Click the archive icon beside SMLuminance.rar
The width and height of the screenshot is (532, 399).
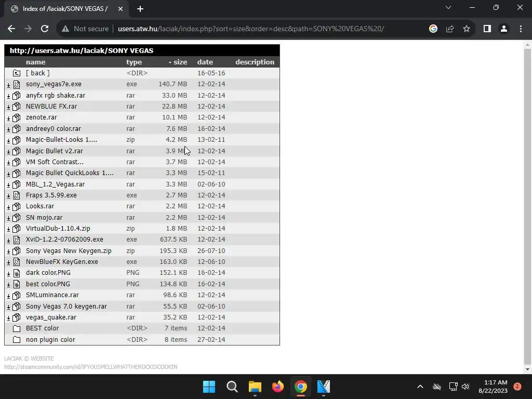coord(16,296)
